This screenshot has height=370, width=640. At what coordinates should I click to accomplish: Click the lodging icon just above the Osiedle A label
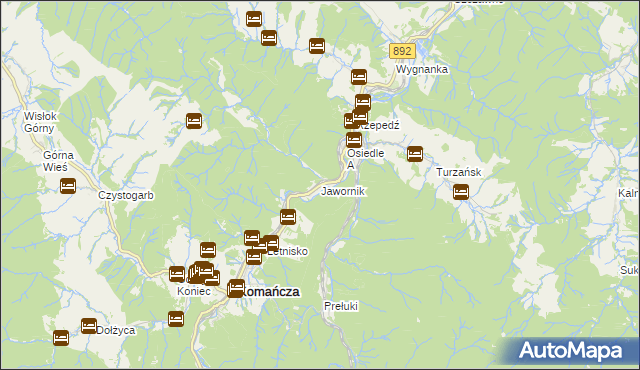(354, 140)
